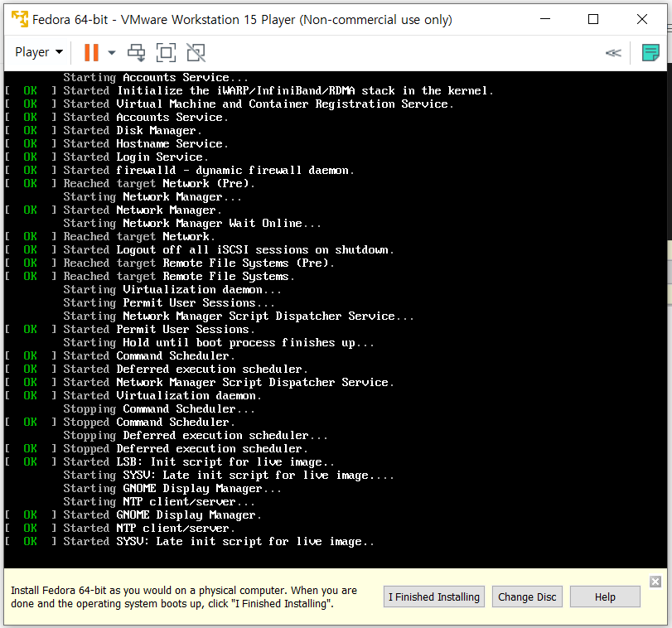The width and height of the screenshot is (672, 628).
Task: Send Ctrl+Alt+Del to the virtual machine
Action: tap(136, 53)
